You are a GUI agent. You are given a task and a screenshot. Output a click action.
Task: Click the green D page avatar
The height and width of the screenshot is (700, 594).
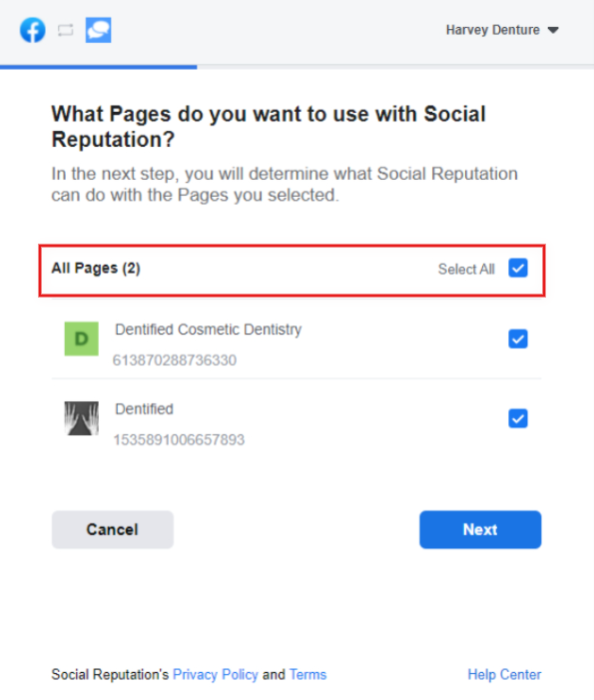81,339
